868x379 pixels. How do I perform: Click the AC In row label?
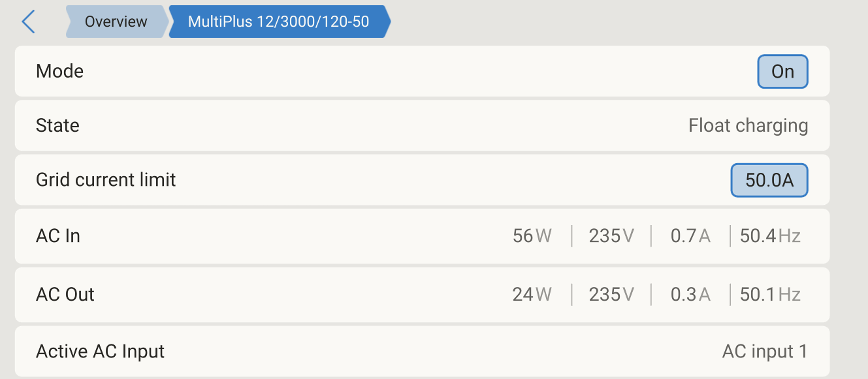pyautogui.click(x=58, y=235)
